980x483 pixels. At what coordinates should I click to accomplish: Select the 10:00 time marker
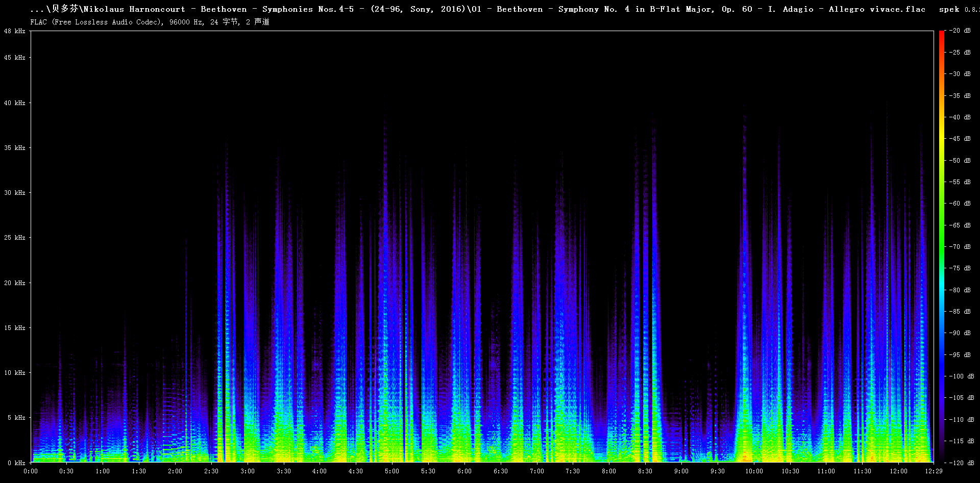(x=754, y=471)
